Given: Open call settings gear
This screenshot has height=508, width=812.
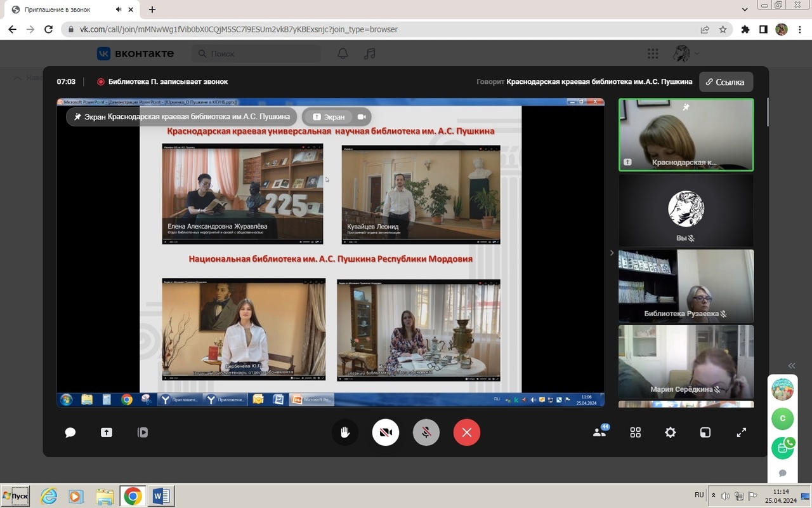Looking at the screenshot, I should tap(671, 432).
